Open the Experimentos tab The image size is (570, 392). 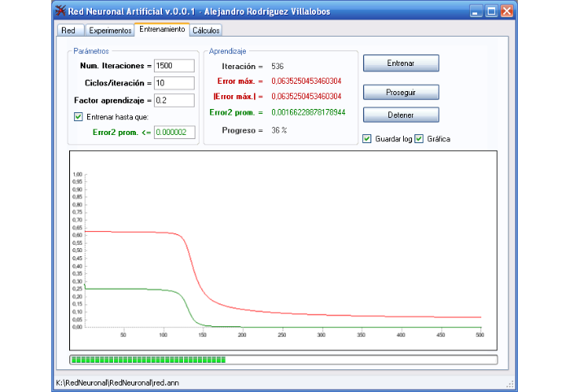pos(110,30)
